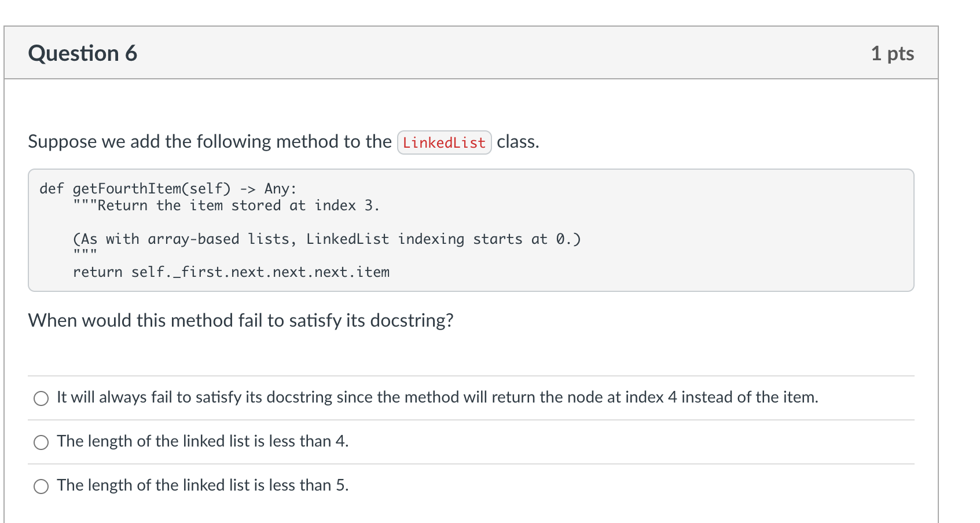
Task: Click the 'Question 6' heading
Action: pyautogui.click(x=83, y=53)
